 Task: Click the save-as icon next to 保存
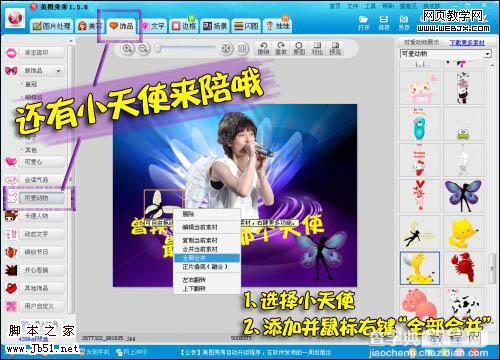pos(404,23)
